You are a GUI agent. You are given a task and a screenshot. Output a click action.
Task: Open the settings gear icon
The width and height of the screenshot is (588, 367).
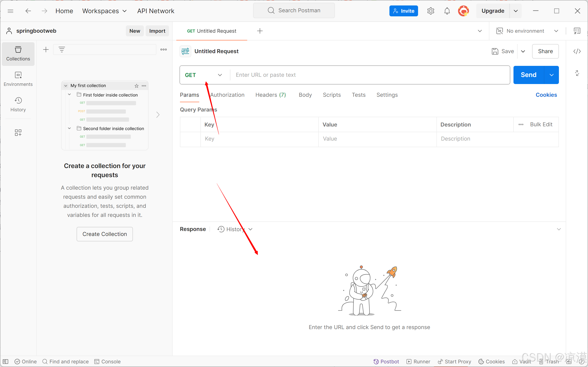[x=431, y=11]
